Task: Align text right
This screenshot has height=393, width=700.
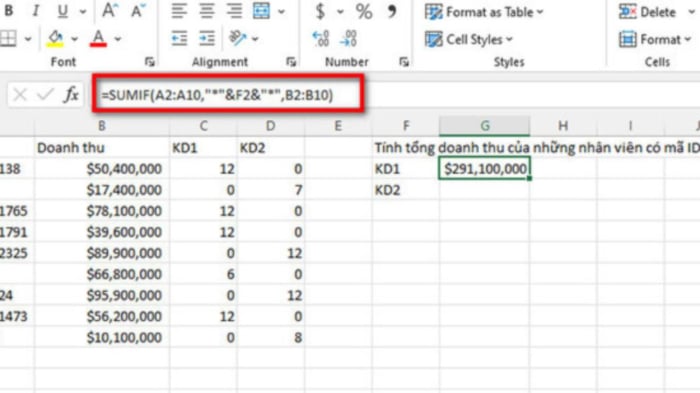Action: point(234,11)
